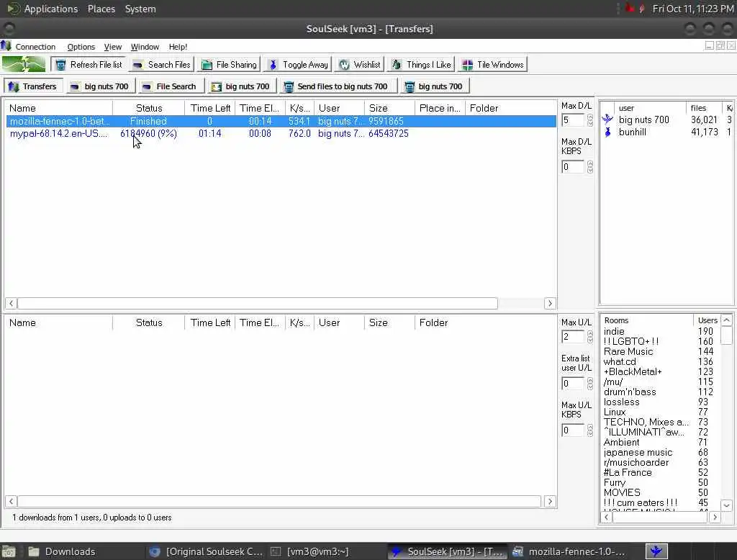737x560 pixels.
Task: Click the Soulseek network logo icon in toolbar
Action: click(x=24, y=64)
